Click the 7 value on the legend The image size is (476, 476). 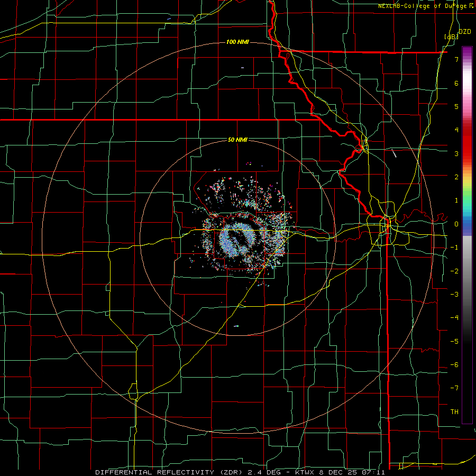(x=456, y=59)
